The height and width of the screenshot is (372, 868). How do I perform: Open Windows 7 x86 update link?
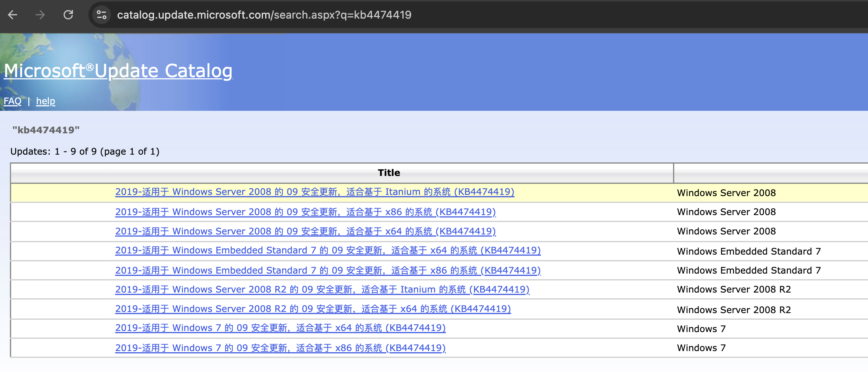[x=280, y=348]
